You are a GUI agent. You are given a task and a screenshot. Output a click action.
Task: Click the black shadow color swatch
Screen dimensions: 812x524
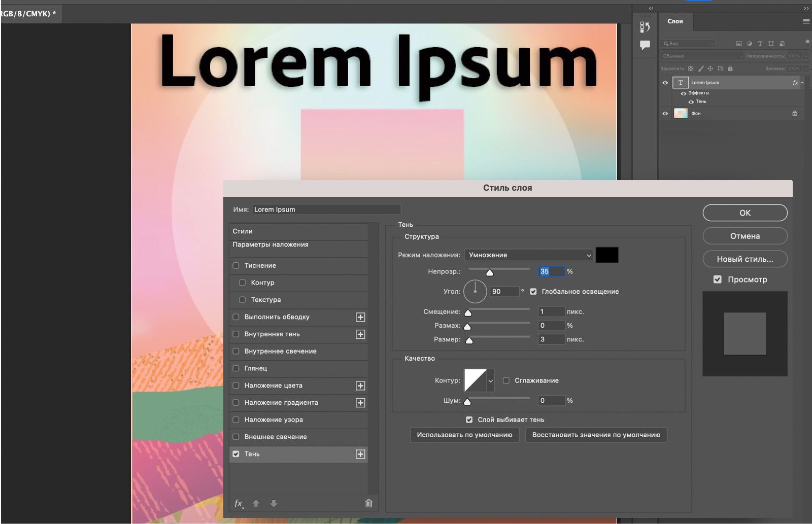click(606, 255)
